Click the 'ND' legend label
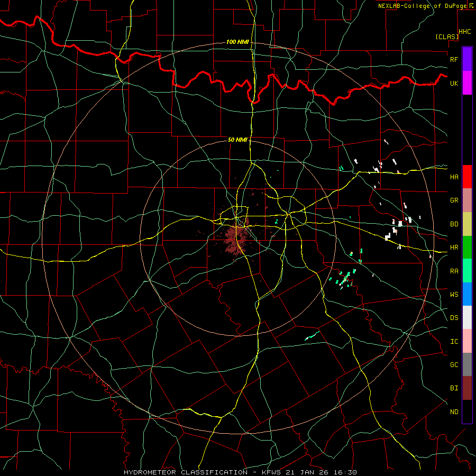Viewport: 476px width, 476px height. point(454,411)
